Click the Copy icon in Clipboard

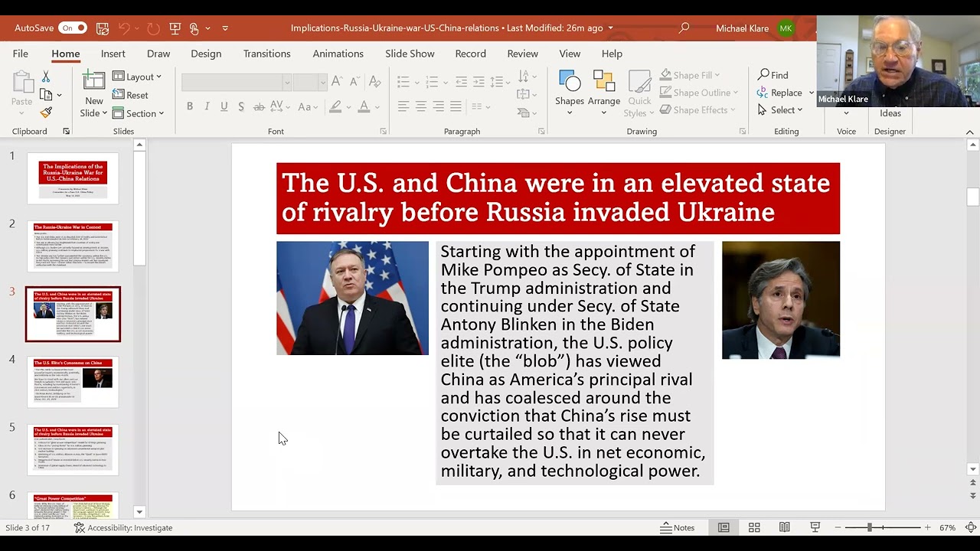(46, 95)
